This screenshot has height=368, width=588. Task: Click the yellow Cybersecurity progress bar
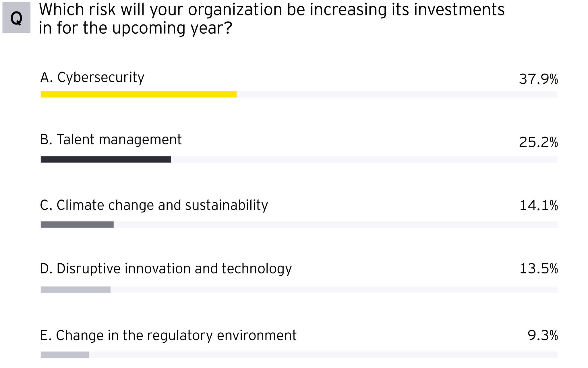(x=138, y=95)
